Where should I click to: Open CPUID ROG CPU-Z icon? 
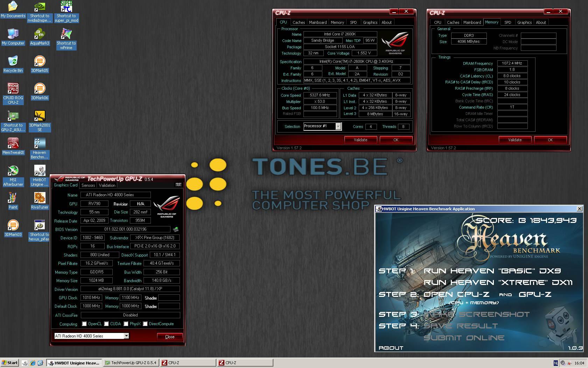tap(13, 94)
